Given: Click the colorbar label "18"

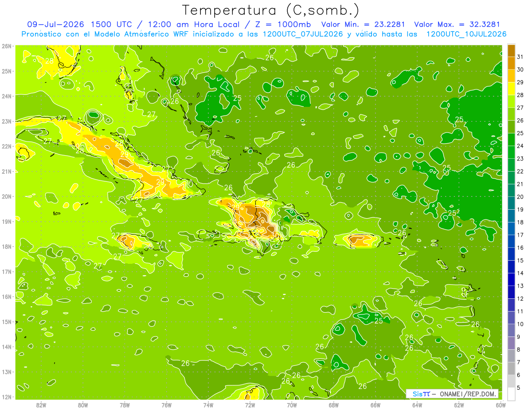Looking at the screenshot, I should tap(520, 222).
